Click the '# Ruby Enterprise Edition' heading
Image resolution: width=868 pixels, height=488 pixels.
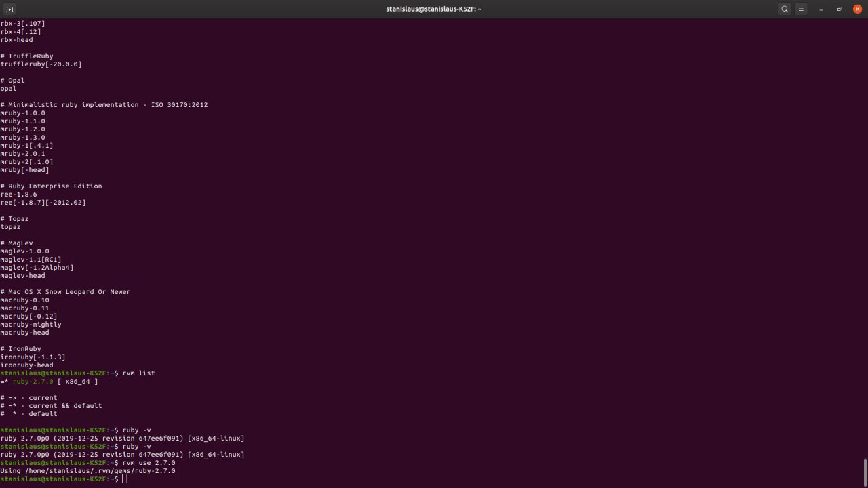point(52,186)
